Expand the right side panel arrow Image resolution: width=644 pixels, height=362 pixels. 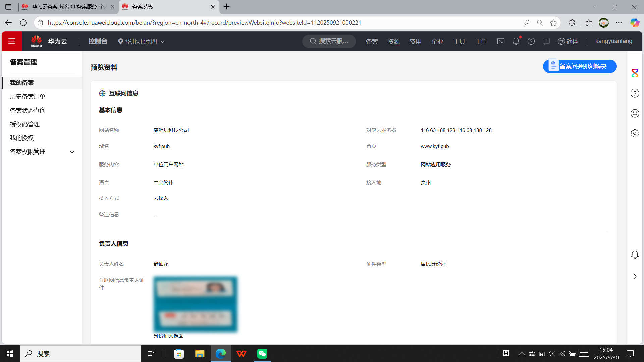pos(635,276)
